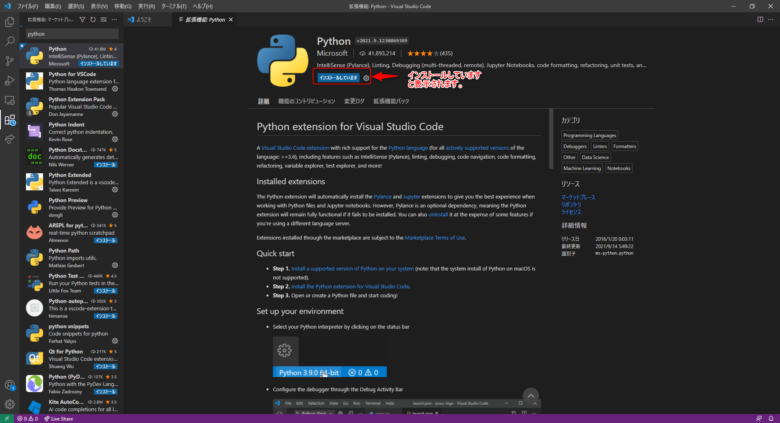
Task: Click the uninstall link in the description
Action: (438, 214)
